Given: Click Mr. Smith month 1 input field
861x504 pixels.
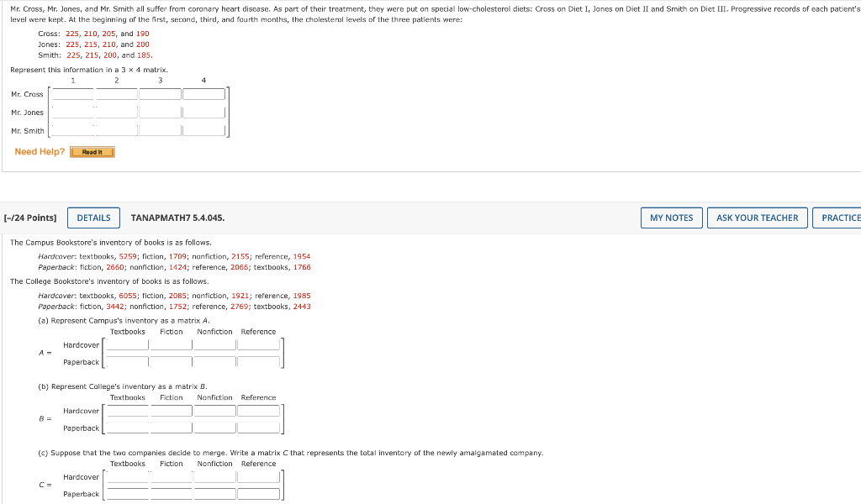Looking at the screenshot, I should click(x=73, y=130).
